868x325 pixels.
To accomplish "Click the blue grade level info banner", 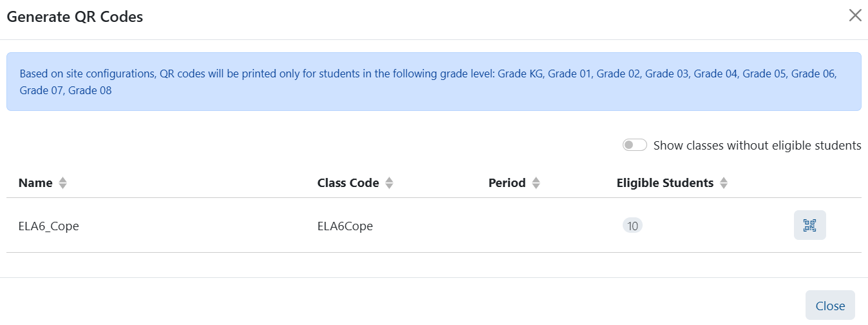I will pyautogui.click(x=433, y=82).
